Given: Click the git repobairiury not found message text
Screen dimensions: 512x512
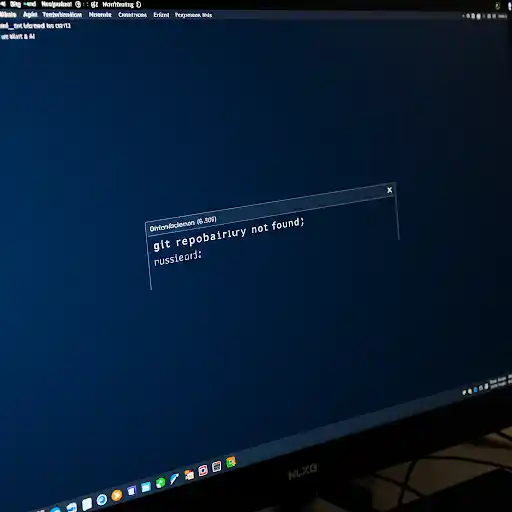Looking at the screenshot, I should [229, 234].
